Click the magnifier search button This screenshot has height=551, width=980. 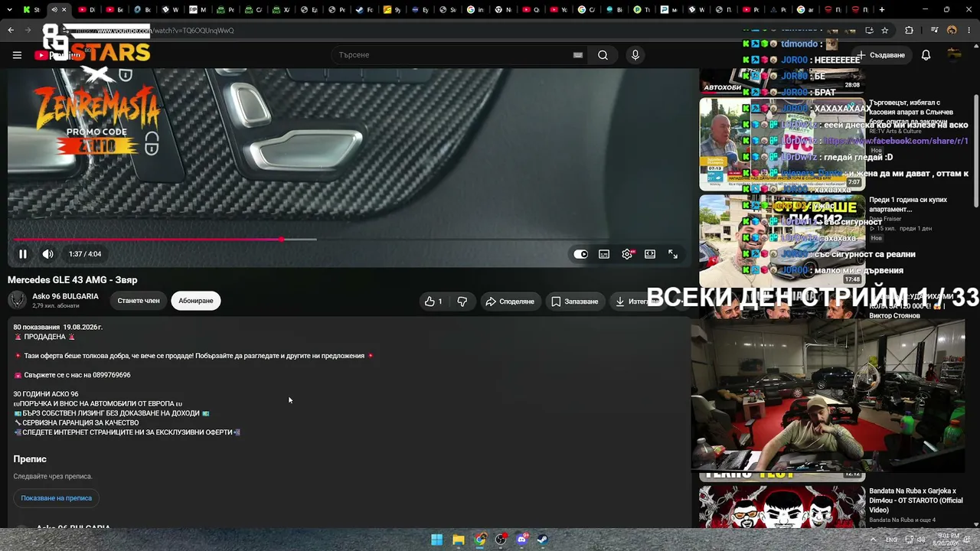coord(603,55)
